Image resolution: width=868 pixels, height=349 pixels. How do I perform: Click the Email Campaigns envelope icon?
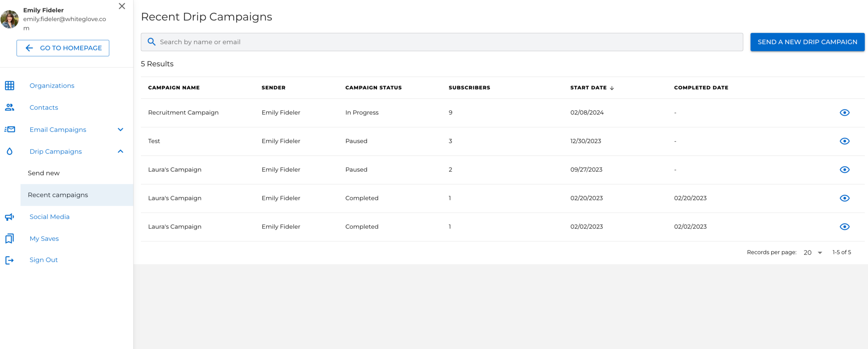[x=9, y=129]
